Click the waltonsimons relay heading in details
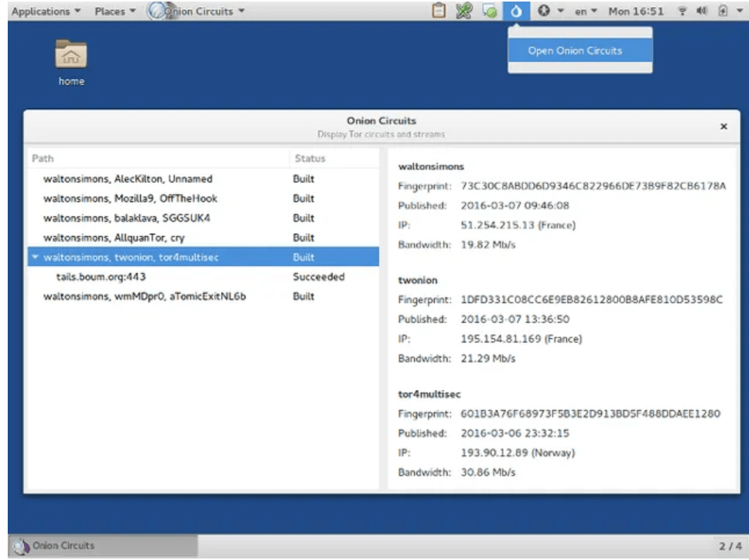Image resolution: width=749 pixels, height=560 pixels. point(431,166)
